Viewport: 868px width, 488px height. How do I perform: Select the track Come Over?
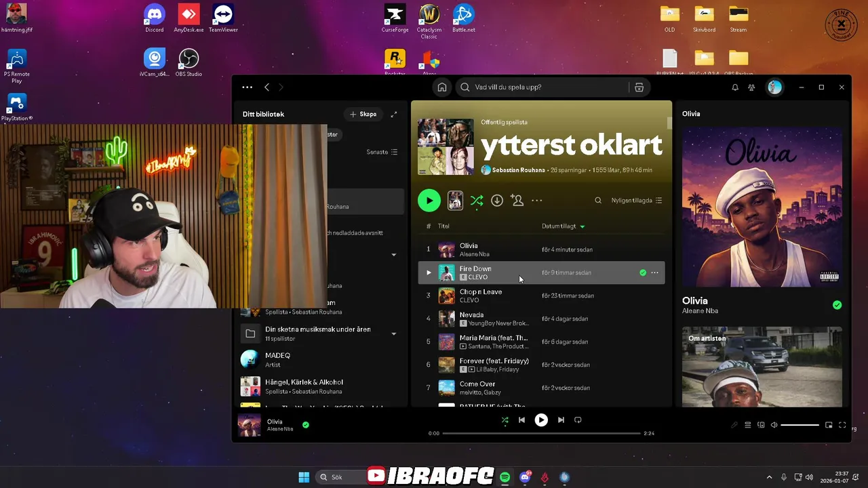tap(541, 388)
